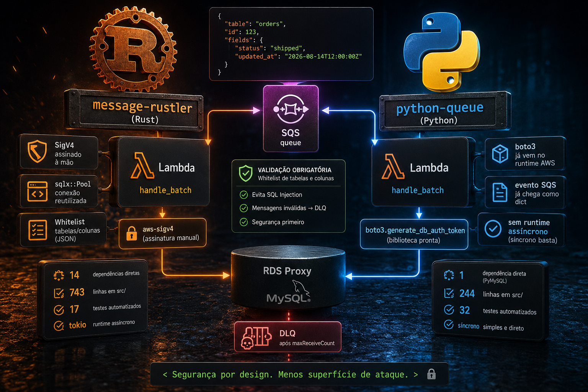
Task: Click the 244 line count value
Action: tap(467, 294)
